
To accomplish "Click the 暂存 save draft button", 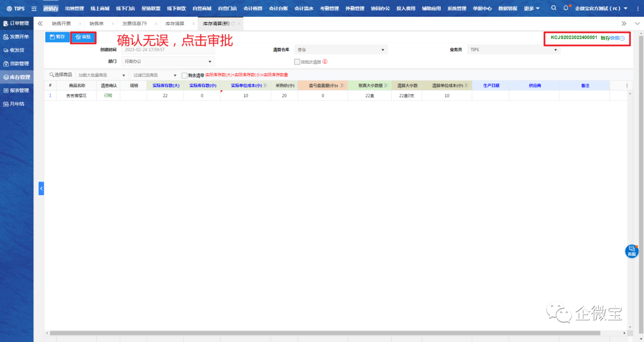I will pyautogui.click(x=57, y=37).
